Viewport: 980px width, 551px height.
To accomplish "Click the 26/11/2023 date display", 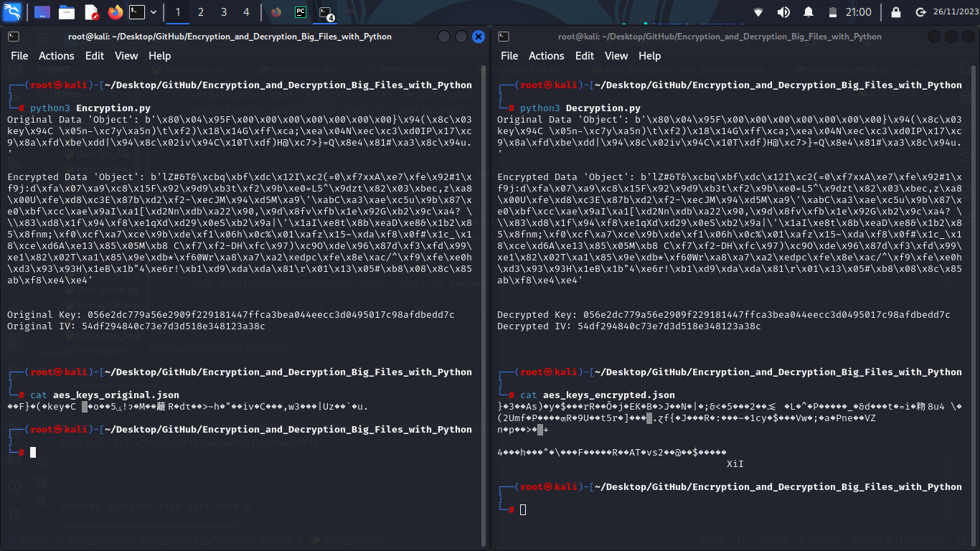I will tap(955, 11).
